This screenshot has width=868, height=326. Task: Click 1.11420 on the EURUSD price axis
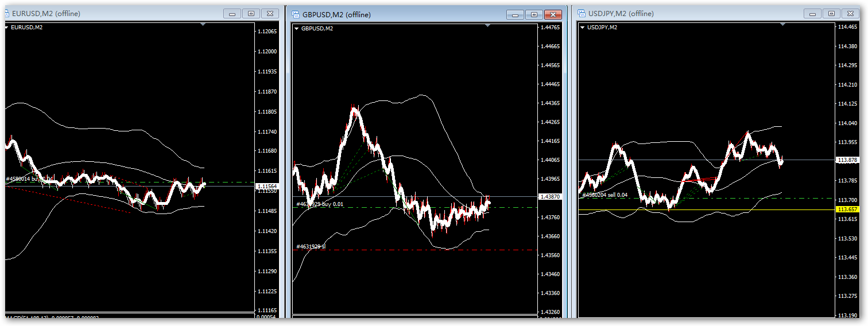267,231
